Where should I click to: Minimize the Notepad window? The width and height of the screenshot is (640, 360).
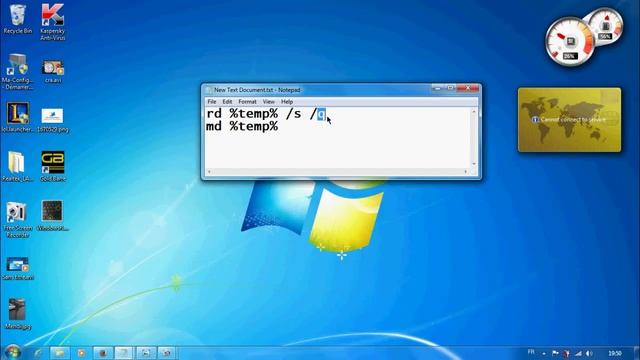coord(438,88)
